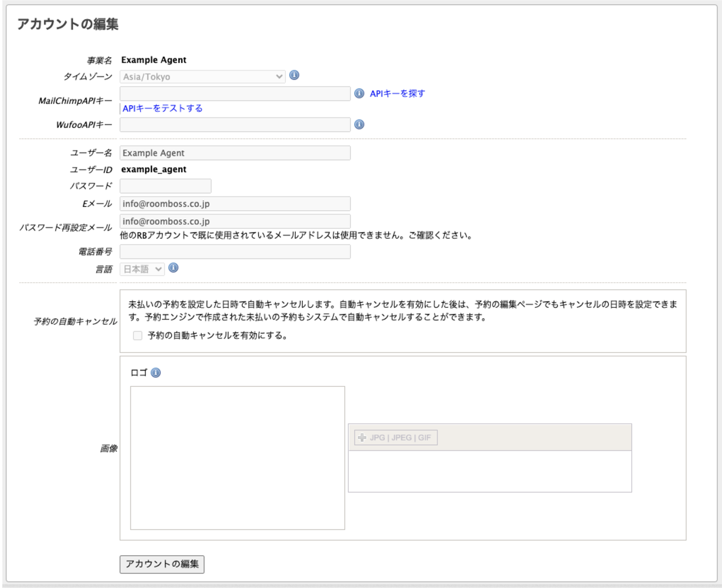Click the info icon beside the 言語 dropdown
The height and width of the screenshot is (588, 722).
click(174, 268)
